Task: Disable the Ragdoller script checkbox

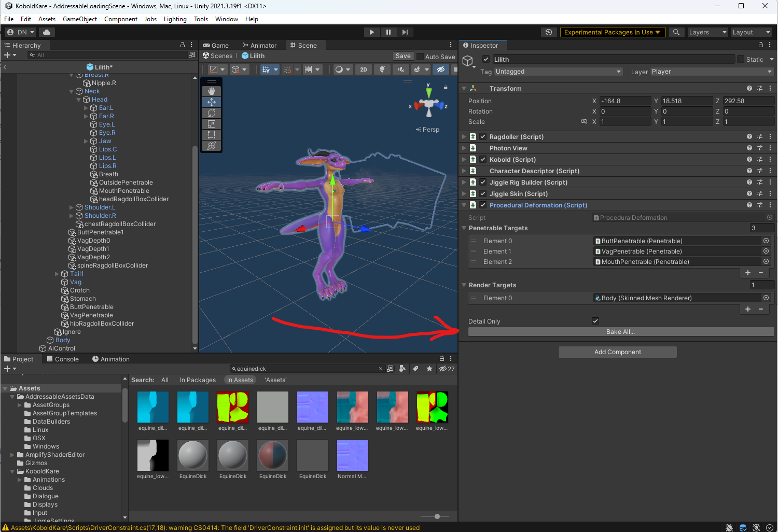Action: [483, 137]
